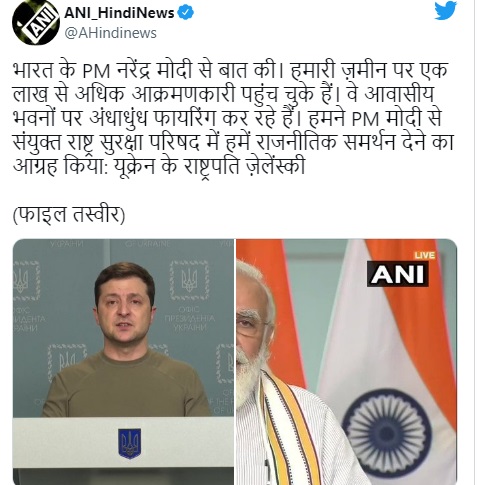
Task: Visit the @AHindinews handle
Action: tap(110, 33)
